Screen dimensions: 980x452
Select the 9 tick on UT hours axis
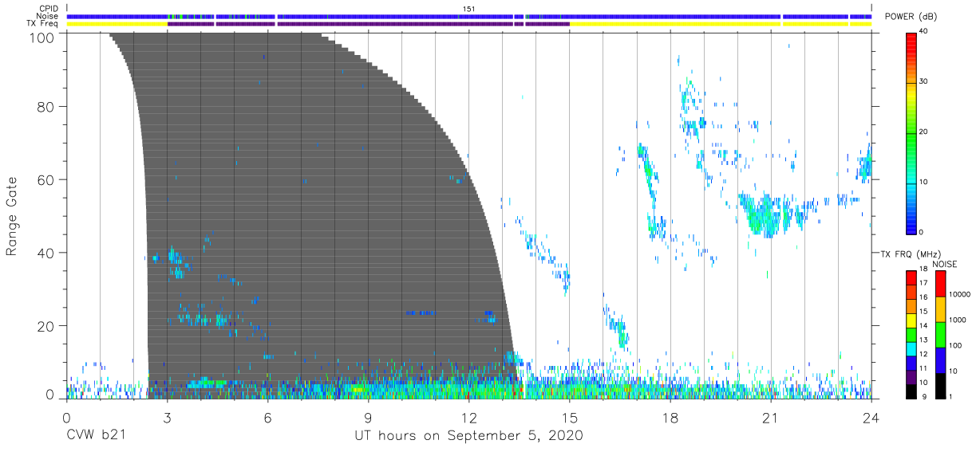(368, 416)
